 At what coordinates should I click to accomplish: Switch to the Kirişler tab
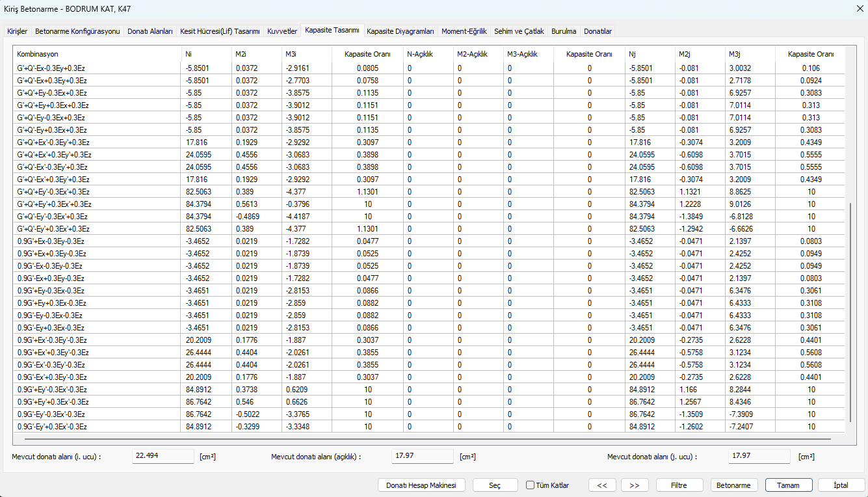(x=17, y=31)
